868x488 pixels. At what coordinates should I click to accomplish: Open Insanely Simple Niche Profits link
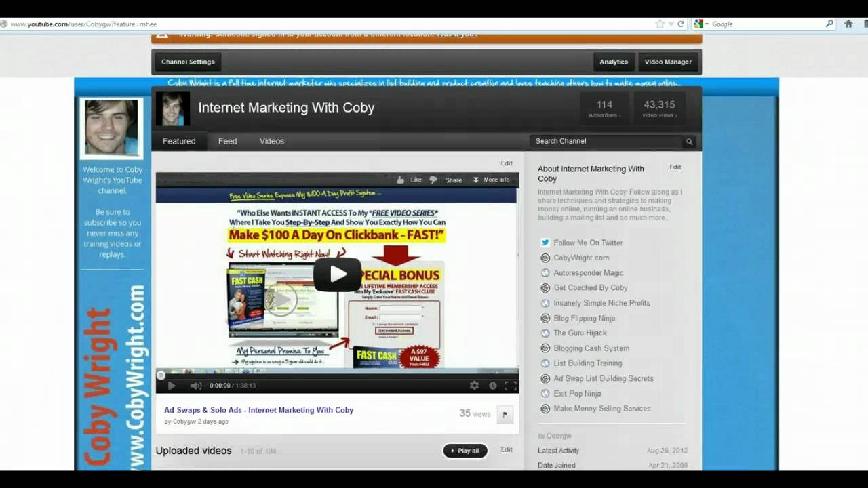(601, 303)
